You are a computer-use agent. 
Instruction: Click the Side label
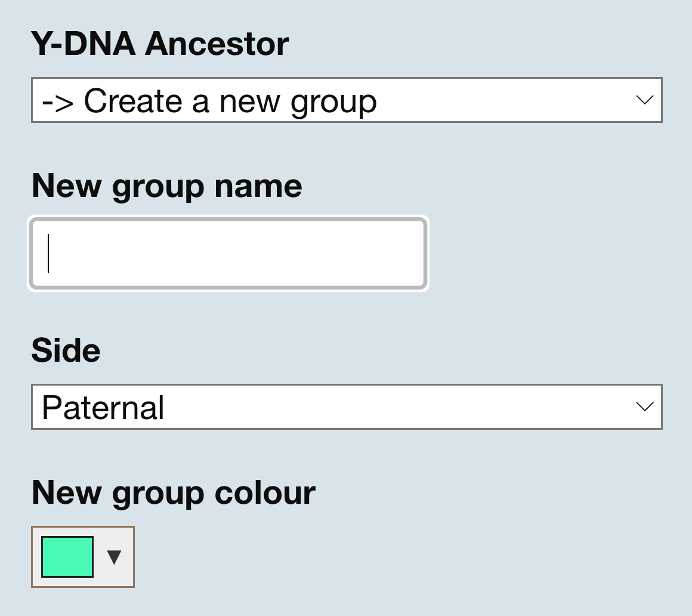(66, 350)
